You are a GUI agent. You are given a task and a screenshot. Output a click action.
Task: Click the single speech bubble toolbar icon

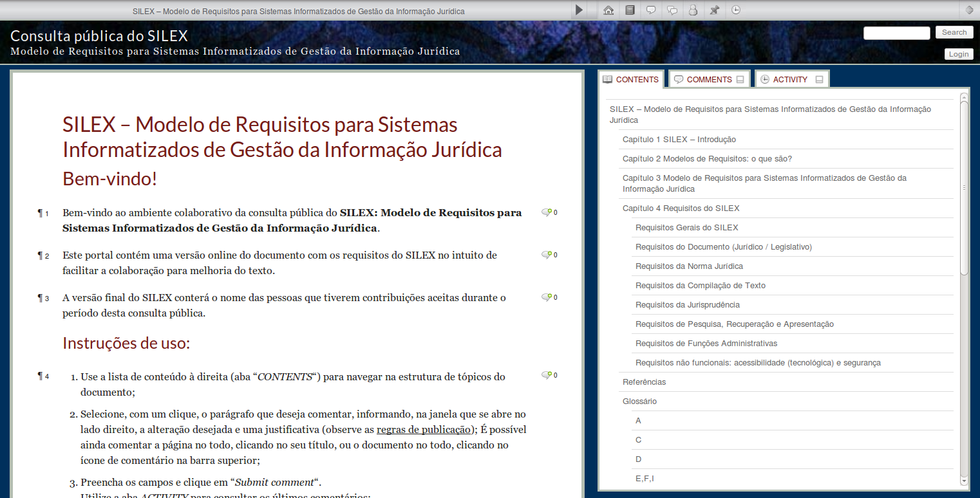tap(651, 10)
